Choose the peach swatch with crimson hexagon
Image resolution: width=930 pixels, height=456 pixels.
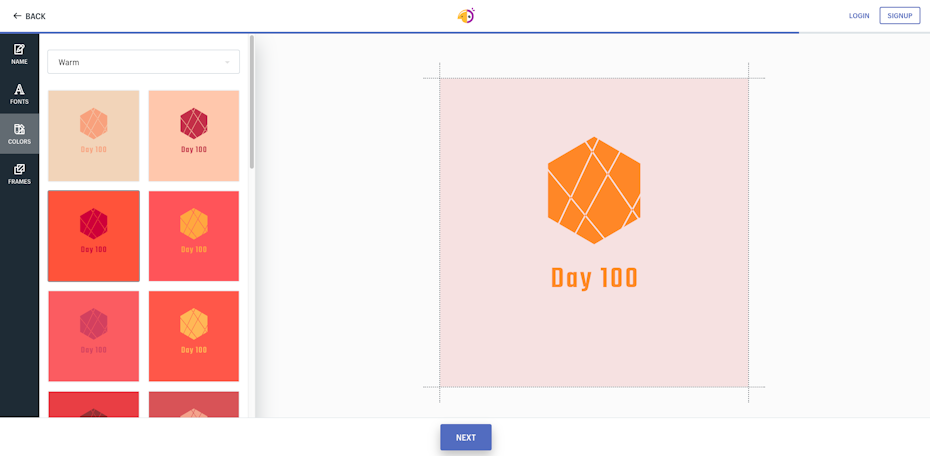tap(194, 136)
